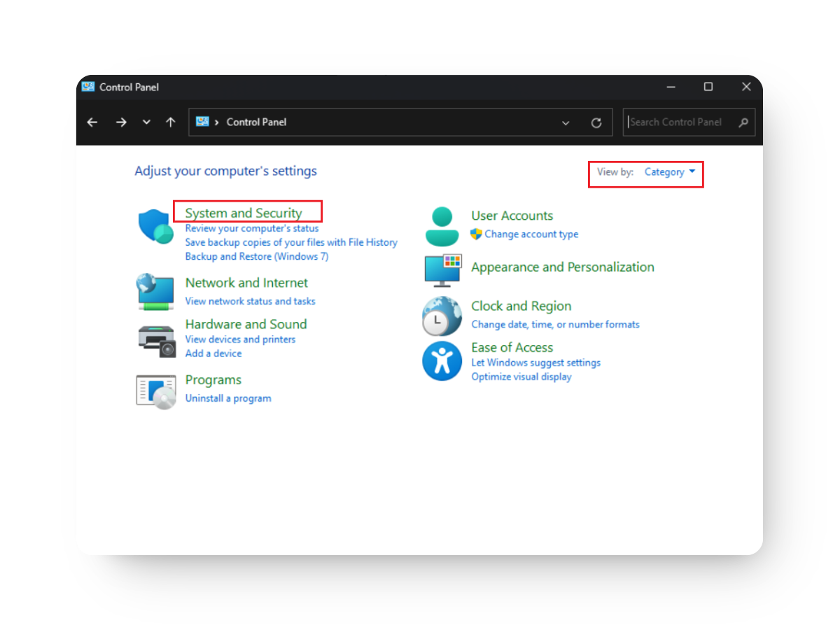The image size is (840, 630).
Task: Click the User Accounts icon
Action: point(442,225)
